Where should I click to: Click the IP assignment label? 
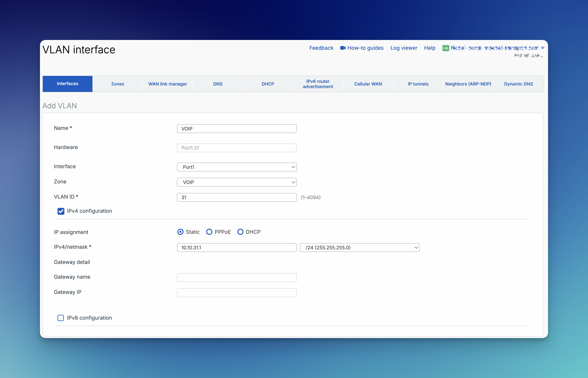(71, 232)
